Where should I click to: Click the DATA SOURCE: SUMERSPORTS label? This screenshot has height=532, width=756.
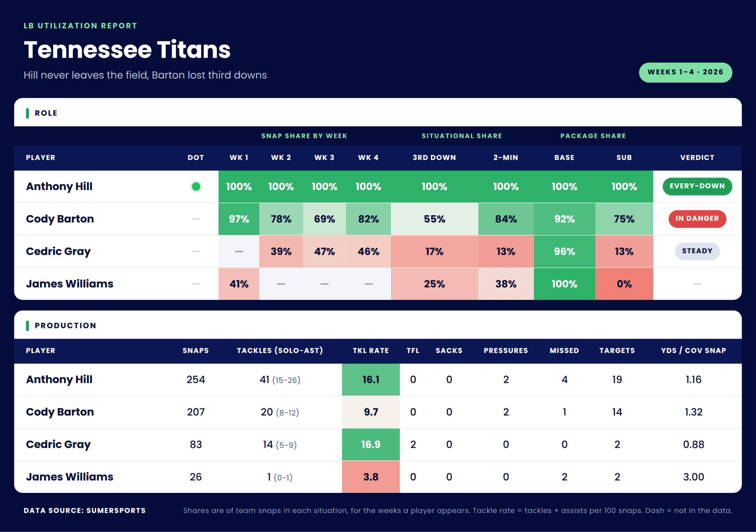click(85, 511)
